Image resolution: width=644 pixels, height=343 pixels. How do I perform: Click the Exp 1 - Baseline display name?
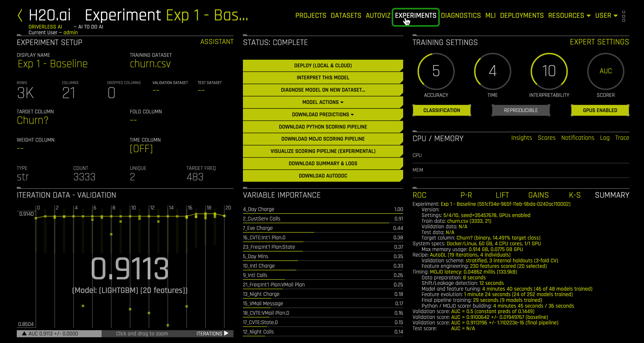[53, 64]
